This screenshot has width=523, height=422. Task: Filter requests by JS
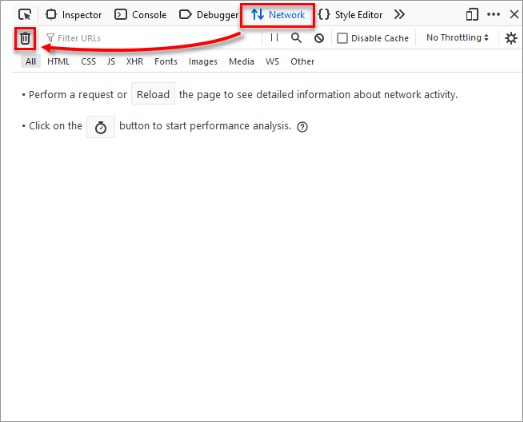click(111, 61)
